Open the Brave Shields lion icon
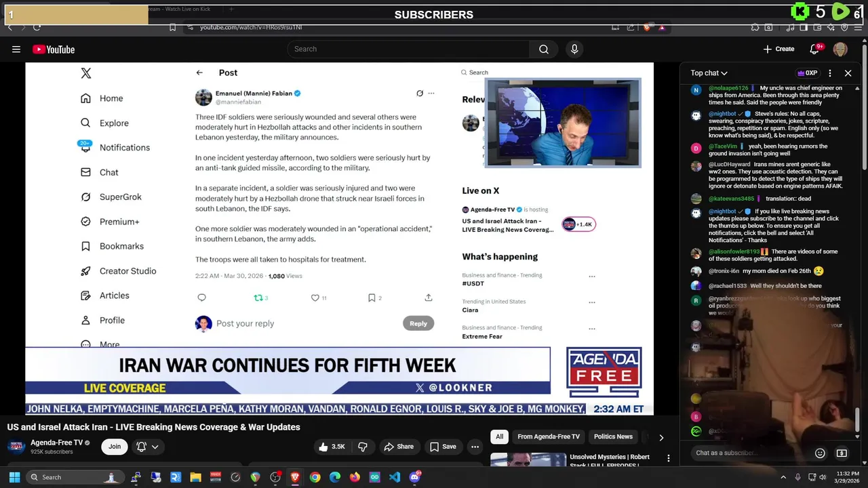The height and width of the screenshot is (488, 868). 647,27
